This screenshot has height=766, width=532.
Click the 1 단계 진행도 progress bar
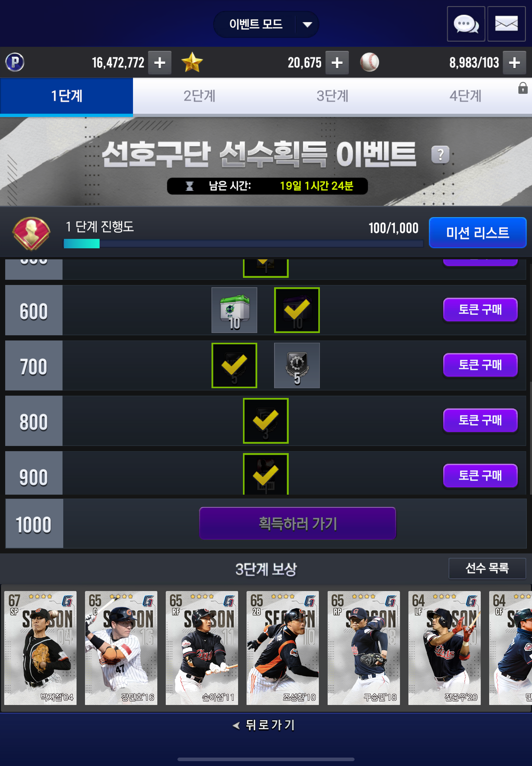pos(243,244)
